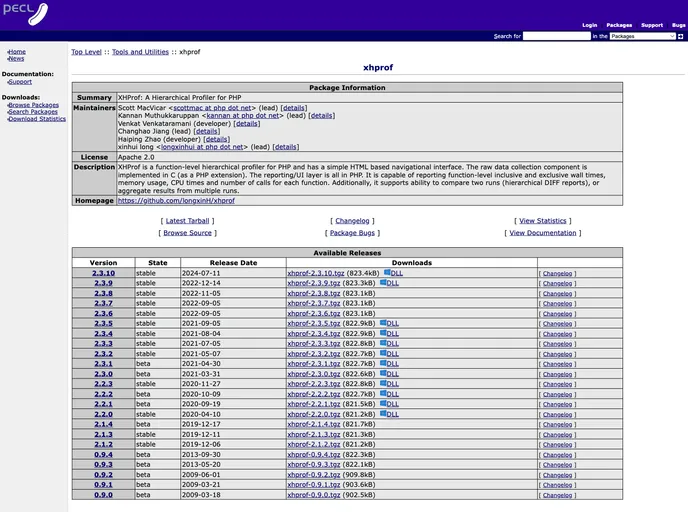Download xhprof-0.9.4.tgz
This screenshot has width=688, height=512.
click(314, 455)
